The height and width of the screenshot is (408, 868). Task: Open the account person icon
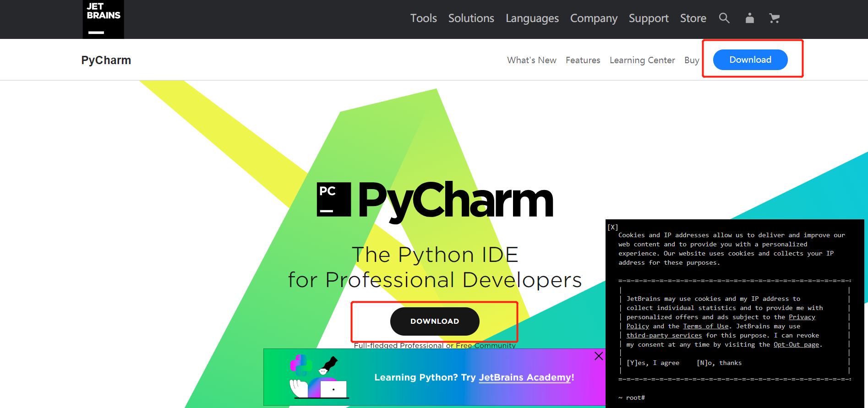[x=750, y=18]
